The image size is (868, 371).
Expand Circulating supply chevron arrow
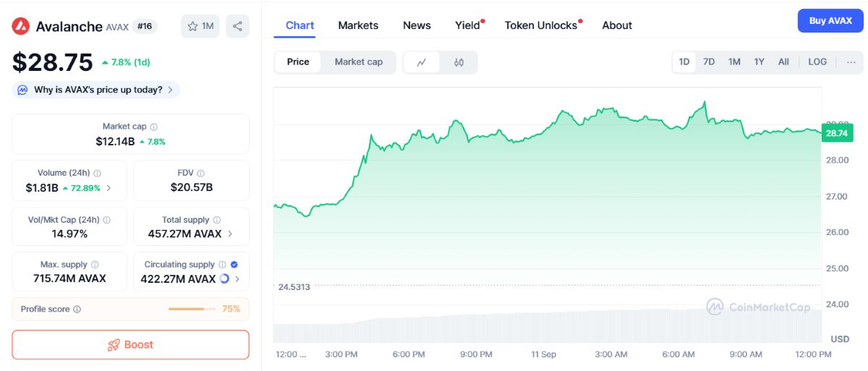[x=237, y=278]
